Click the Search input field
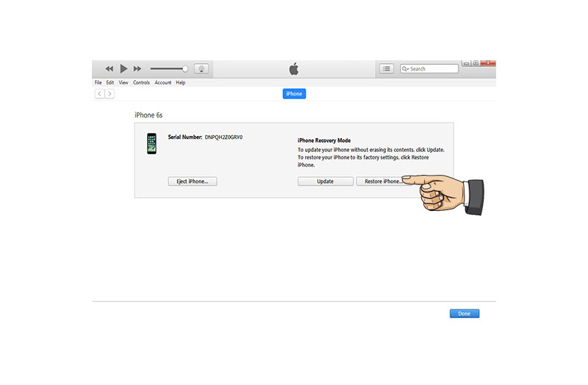This screenshot has width=588, height=385. 429,68
